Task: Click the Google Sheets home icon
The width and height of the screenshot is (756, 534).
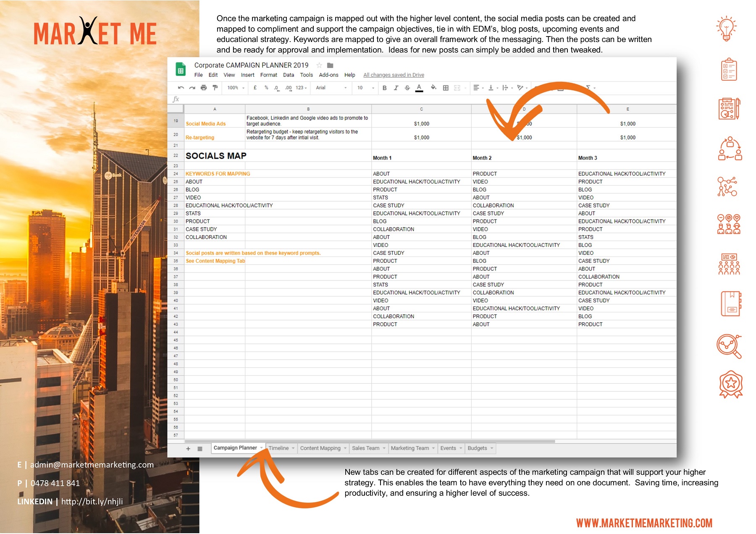Action: (x=181, y=70)
